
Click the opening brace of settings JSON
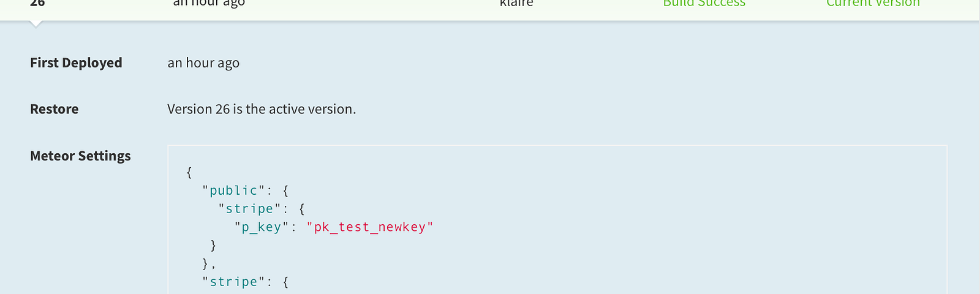pyautogui.click(x=189, y=172)
